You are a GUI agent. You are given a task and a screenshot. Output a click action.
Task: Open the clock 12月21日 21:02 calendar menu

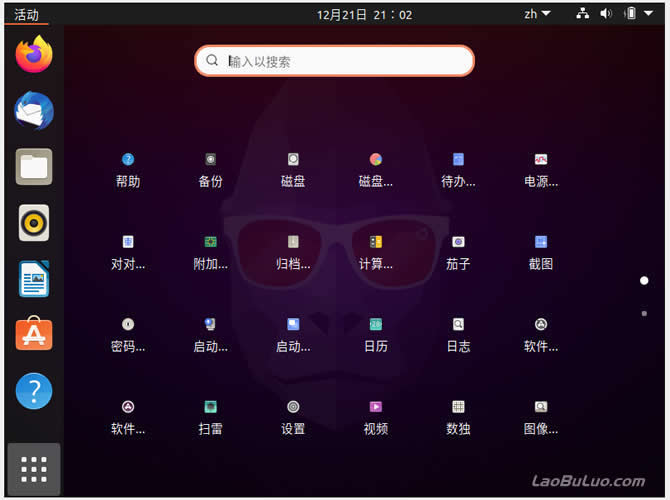coord(364,15)
